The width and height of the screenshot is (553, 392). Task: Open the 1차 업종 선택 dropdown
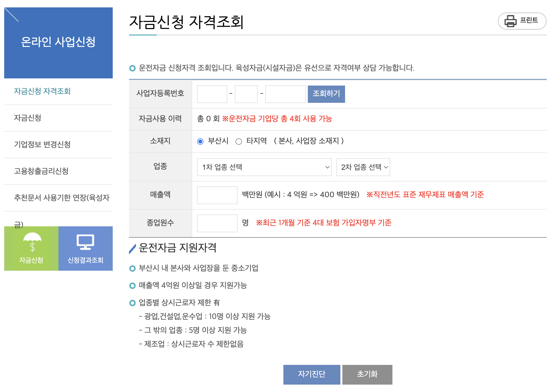264,167
